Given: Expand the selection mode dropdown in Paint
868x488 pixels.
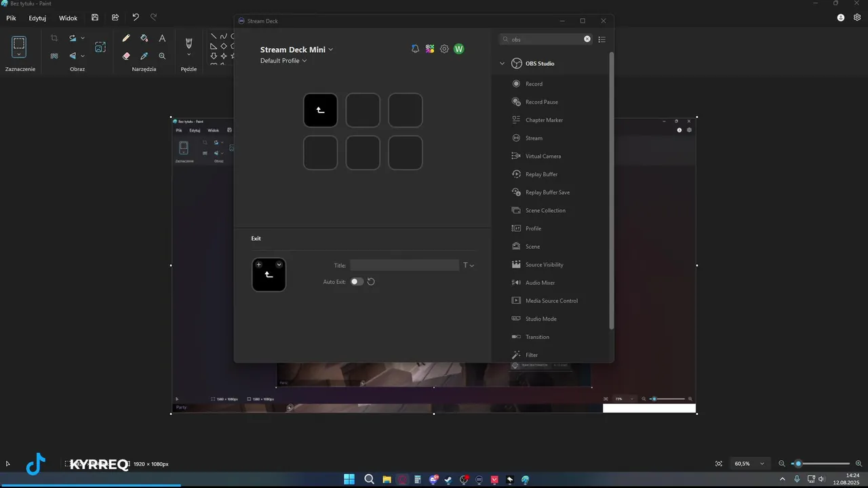Looking at the screenshot, I should coord(19,54).
